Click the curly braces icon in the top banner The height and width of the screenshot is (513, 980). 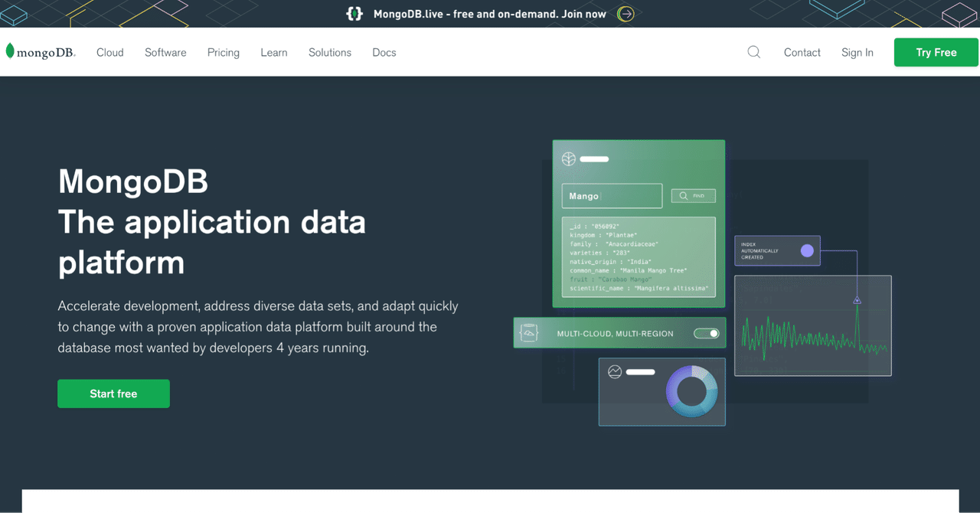[353, 13]
